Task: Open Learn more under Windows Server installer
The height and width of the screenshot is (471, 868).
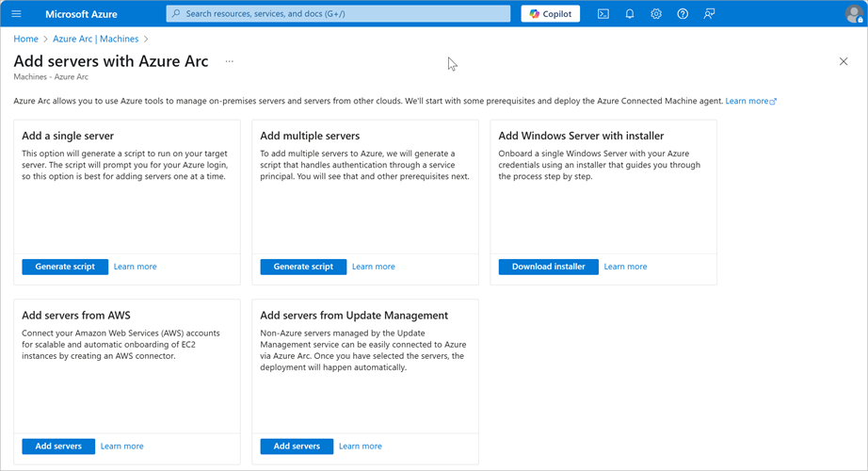Action: tap(625, 267)
